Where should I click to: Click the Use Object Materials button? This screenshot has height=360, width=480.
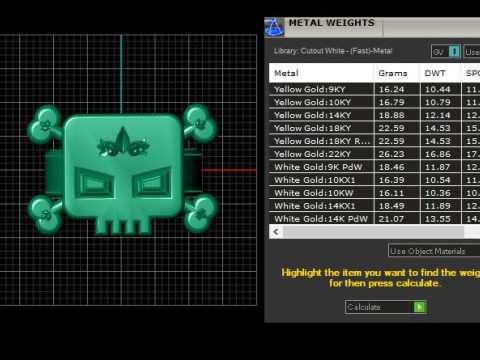point(434,251)
